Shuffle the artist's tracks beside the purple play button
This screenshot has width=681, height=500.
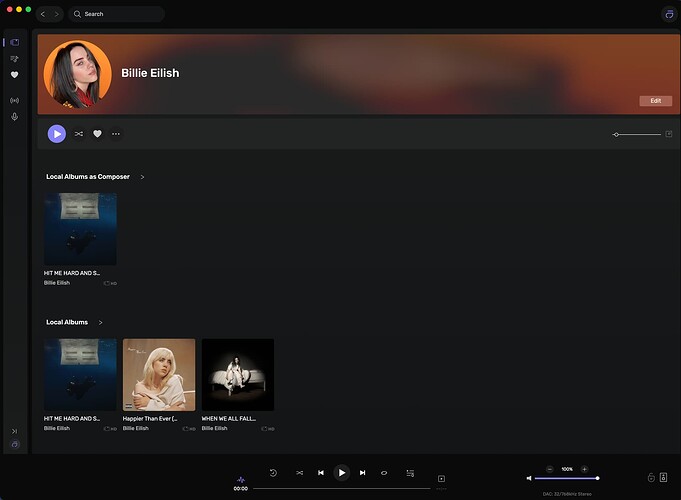click(x=79, y=134)
